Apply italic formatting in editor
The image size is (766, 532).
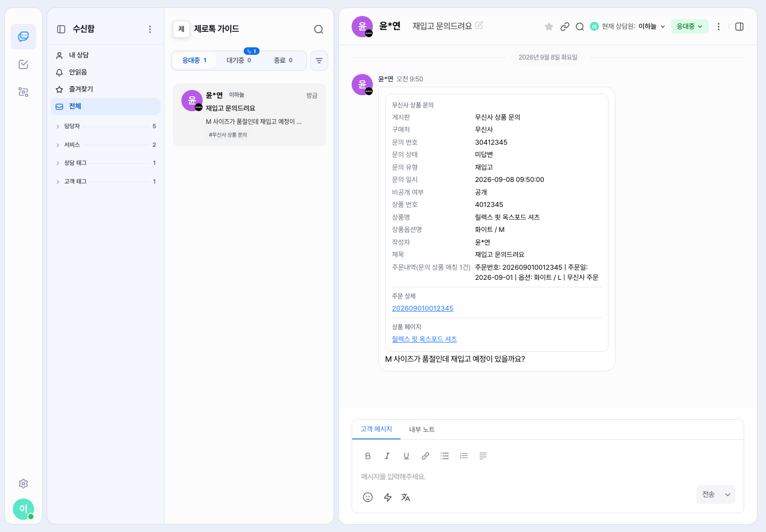(x=387, y=456)
